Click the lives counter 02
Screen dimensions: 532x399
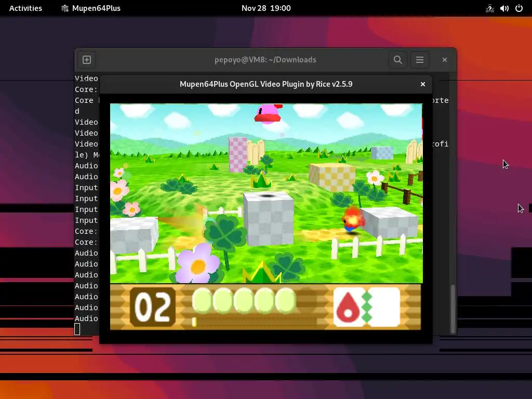153,307
